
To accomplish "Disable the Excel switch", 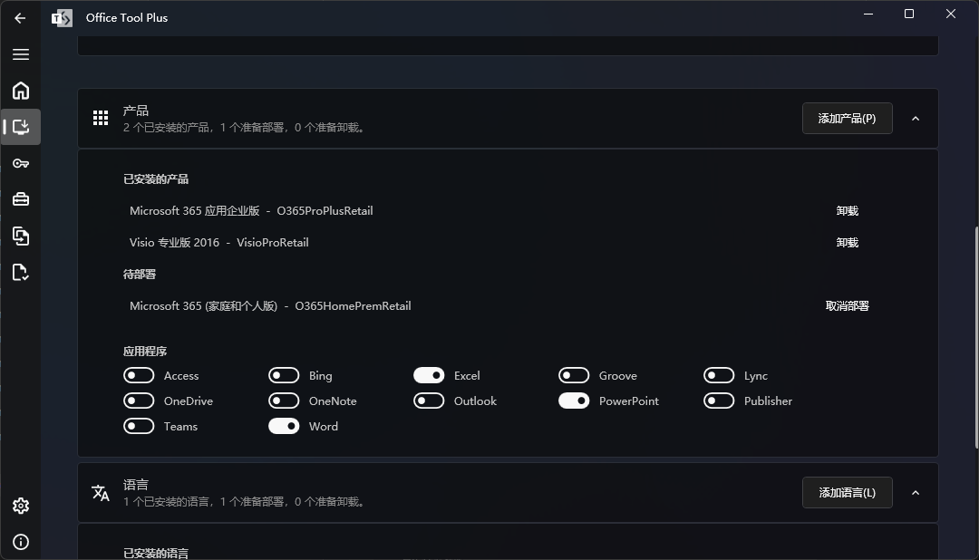I will point(429,375).
